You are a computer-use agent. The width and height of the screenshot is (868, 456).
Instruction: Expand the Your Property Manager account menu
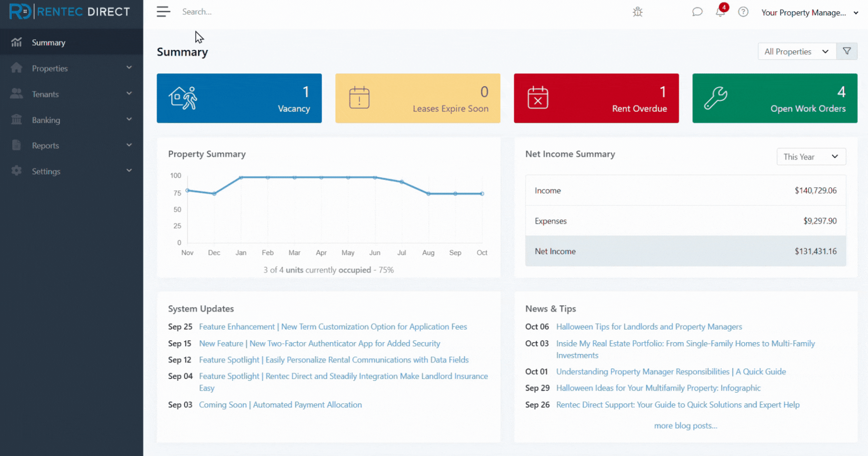809,13
